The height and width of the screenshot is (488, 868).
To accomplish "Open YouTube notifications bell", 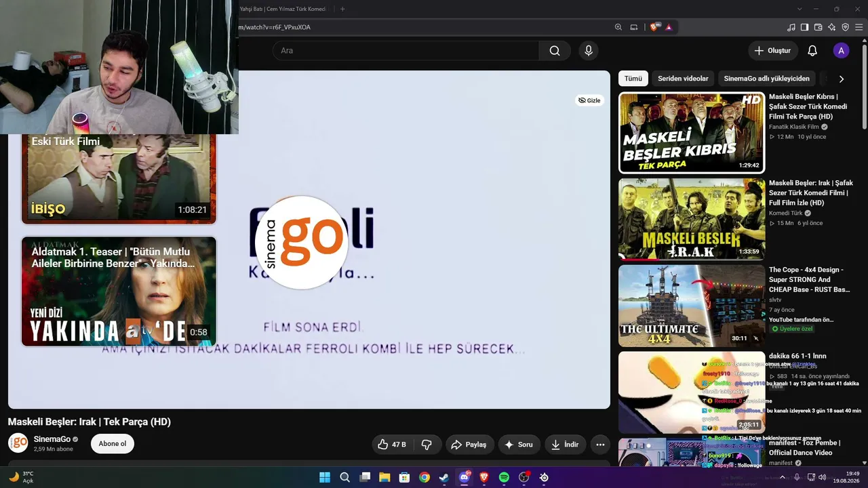I will 812,51.
